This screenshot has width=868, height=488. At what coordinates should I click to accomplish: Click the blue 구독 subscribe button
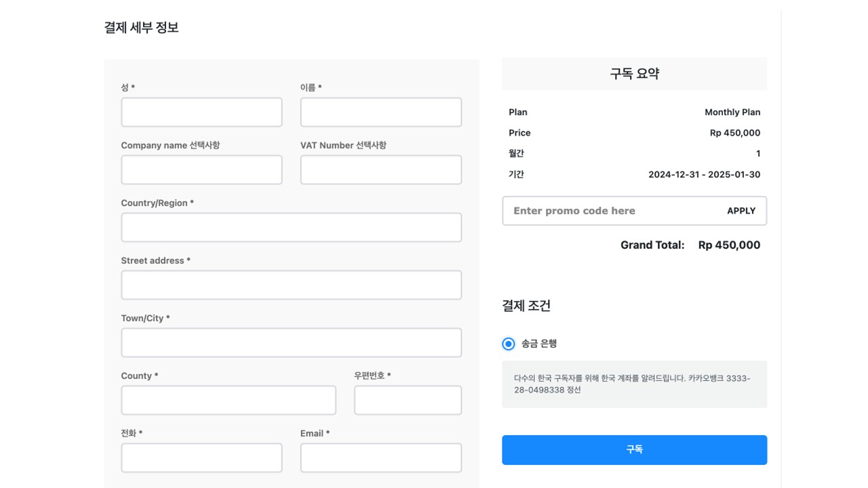(634, 450)
